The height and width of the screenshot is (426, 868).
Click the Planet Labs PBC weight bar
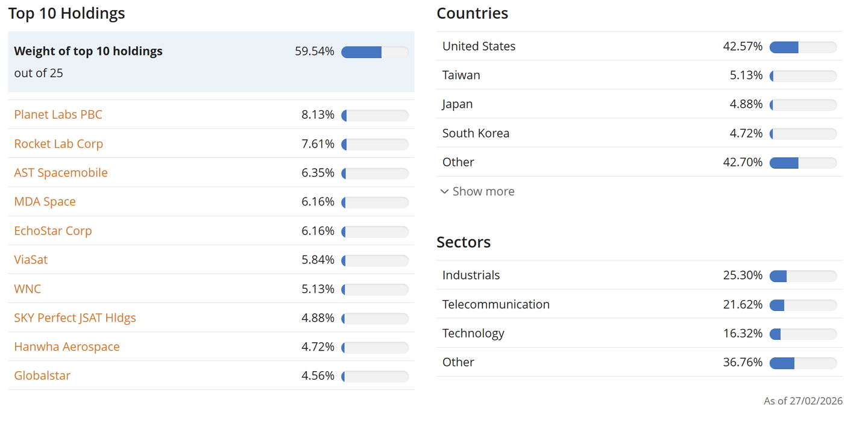(x=374, y=115)
